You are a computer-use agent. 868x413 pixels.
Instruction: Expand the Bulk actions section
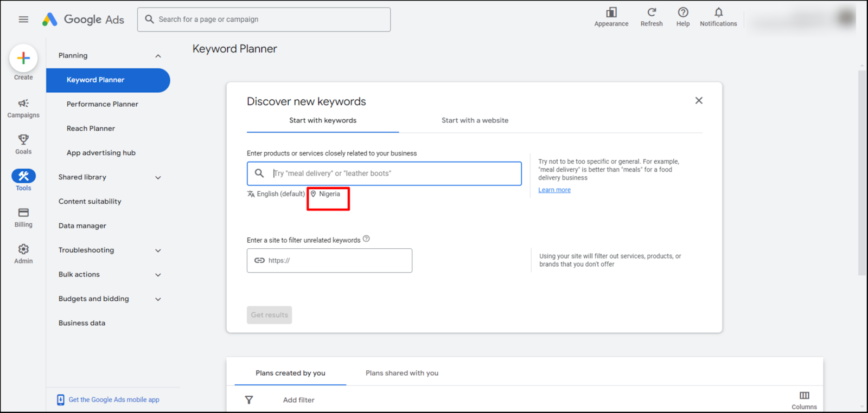click(158, 275)
